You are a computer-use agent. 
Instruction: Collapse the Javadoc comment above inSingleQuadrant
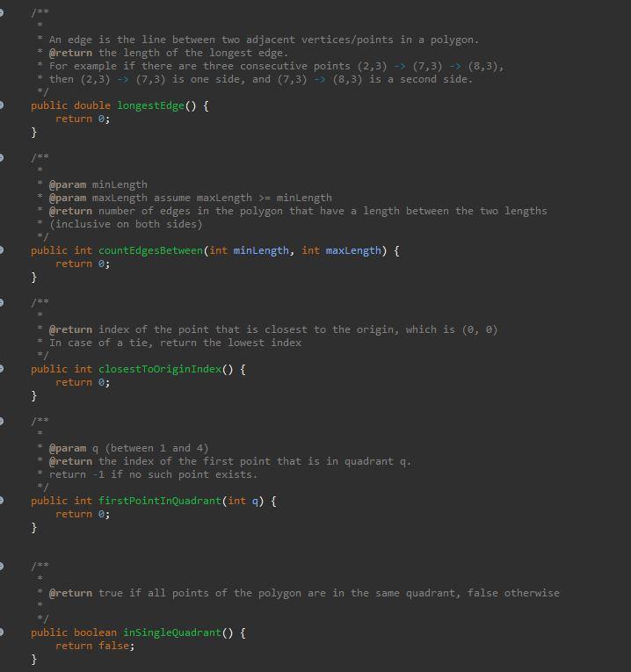pos(1,566)
